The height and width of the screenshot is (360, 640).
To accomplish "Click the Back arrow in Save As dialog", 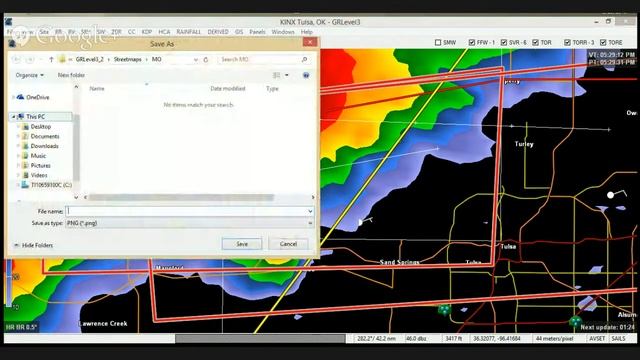I will [17, 60].
